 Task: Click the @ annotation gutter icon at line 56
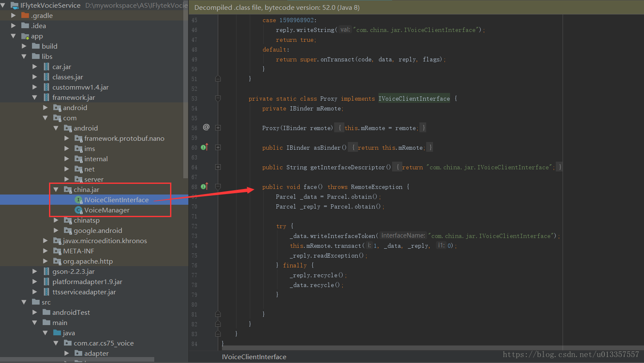coord(206,127)
